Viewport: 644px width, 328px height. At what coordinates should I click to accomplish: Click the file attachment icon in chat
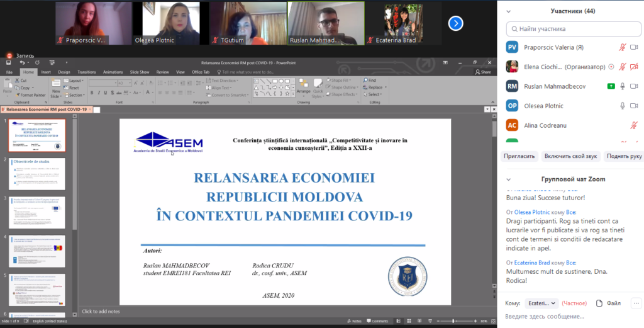point(599,303)
